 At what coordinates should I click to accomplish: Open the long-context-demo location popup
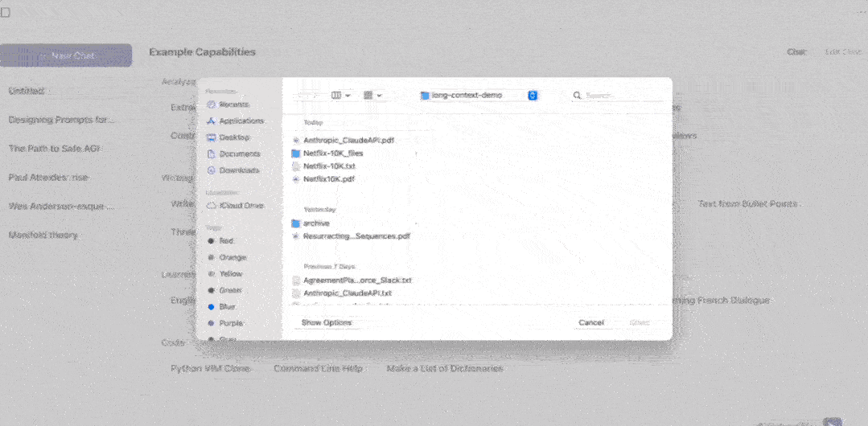click(479, 95)
